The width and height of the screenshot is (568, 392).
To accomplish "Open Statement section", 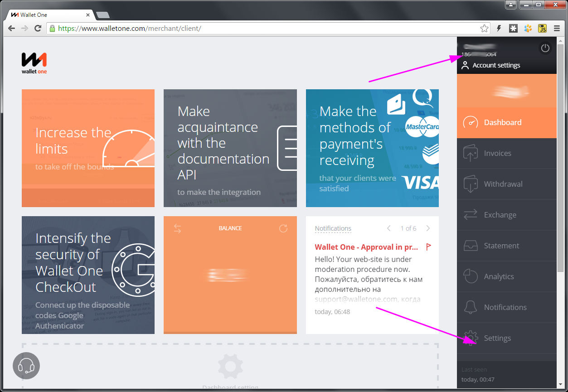I will click(x=506, y=246).
